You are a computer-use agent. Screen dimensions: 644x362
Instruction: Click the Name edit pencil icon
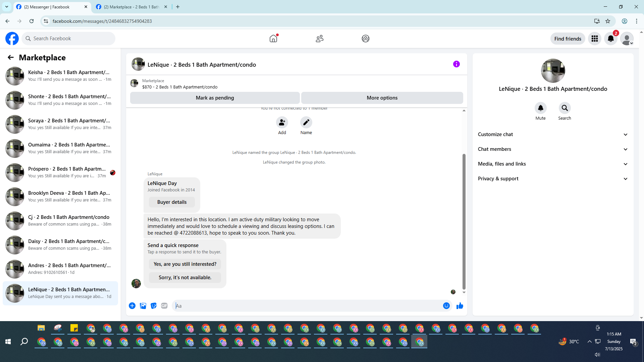(306, 122)
